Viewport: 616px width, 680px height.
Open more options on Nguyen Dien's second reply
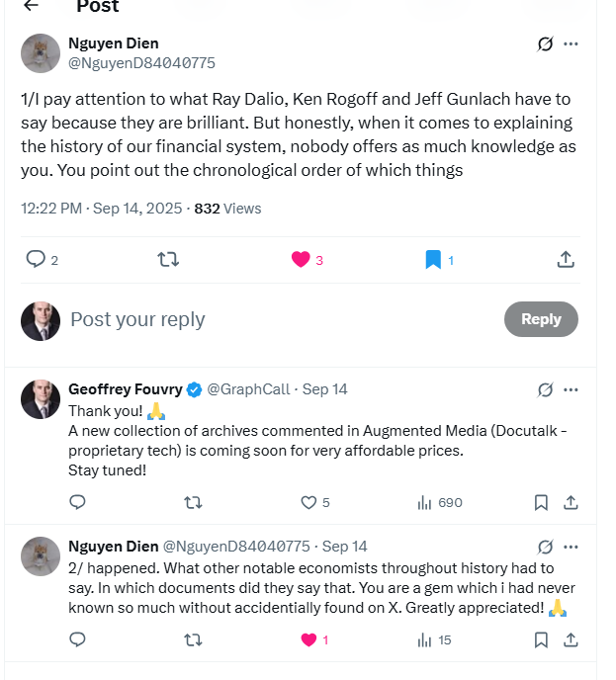pyautogui.click(x=571, y=547)
